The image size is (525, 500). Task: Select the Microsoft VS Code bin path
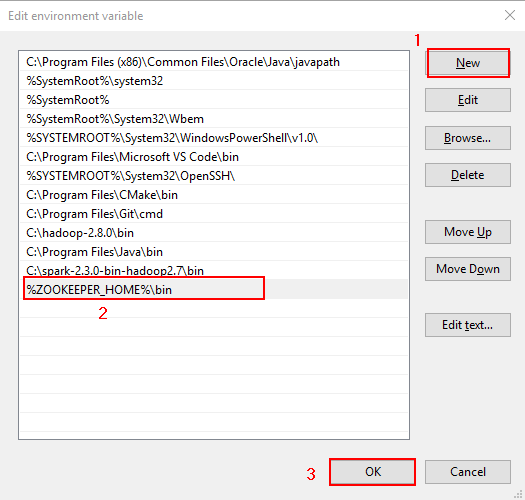tap(214, 157)
